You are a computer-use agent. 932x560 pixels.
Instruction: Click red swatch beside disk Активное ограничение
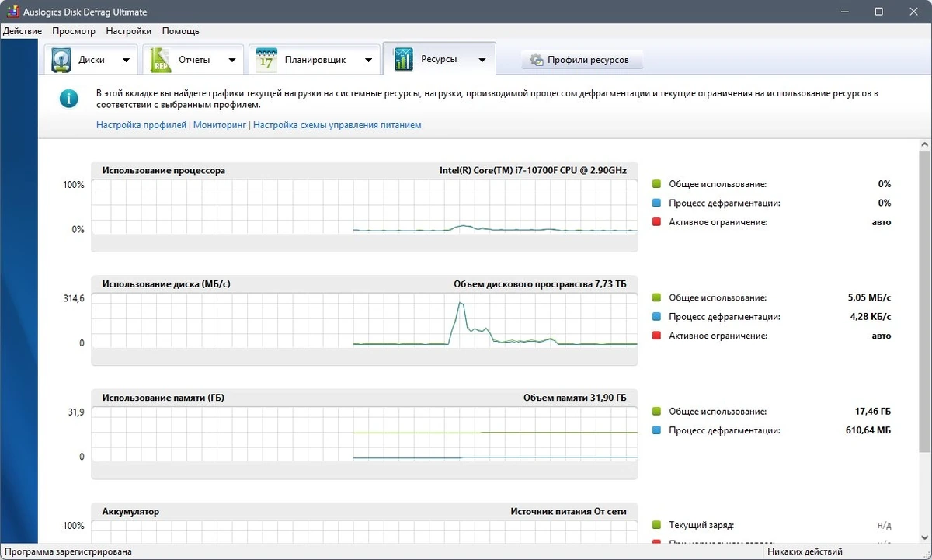click(656, 336)
